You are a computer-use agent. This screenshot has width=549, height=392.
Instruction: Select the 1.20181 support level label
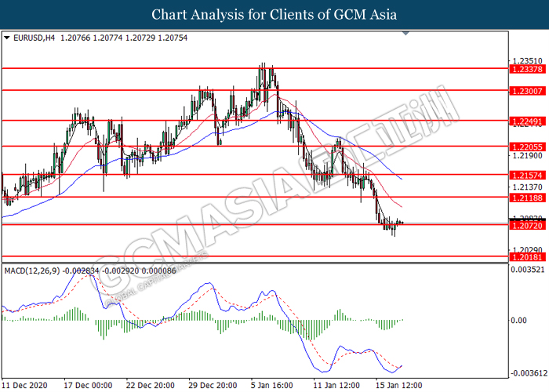pos(527,257)
